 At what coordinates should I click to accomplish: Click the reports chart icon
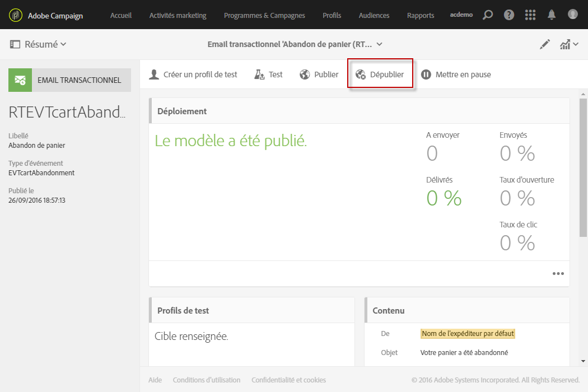pos(565,44)
